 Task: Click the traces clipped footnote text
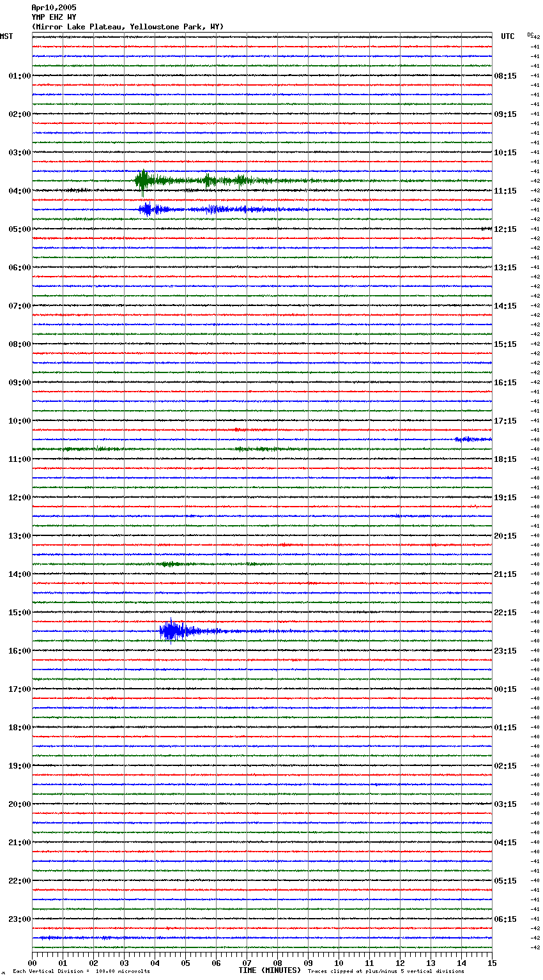pyautogui.click(x=386, y=971)
